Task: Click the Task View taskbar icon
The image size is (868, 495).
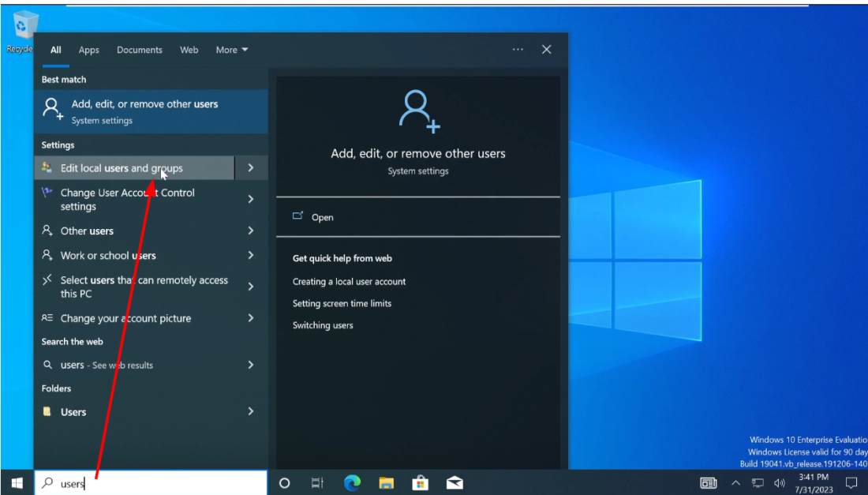Action: pyautogui.click(x=317, y=482)
